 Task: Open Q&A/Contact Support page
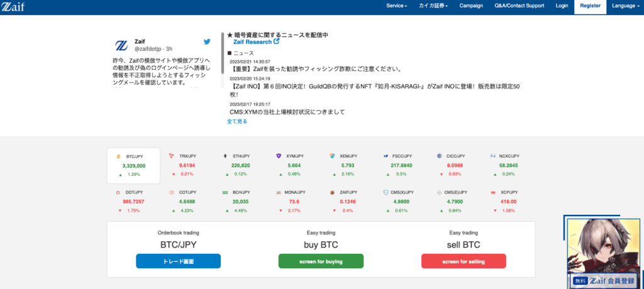tap(519, 6)
